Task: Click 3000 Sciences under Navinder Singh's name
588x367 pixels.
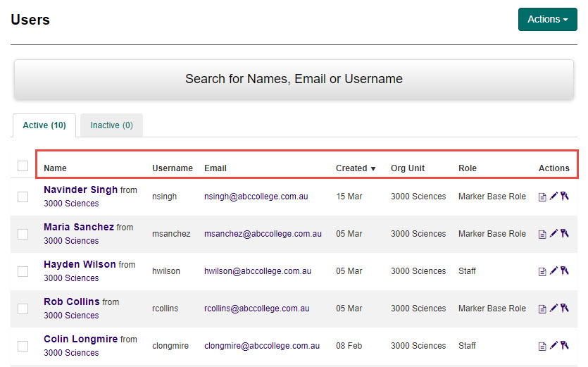Action: pyautogui.click(x=71, y=204)
